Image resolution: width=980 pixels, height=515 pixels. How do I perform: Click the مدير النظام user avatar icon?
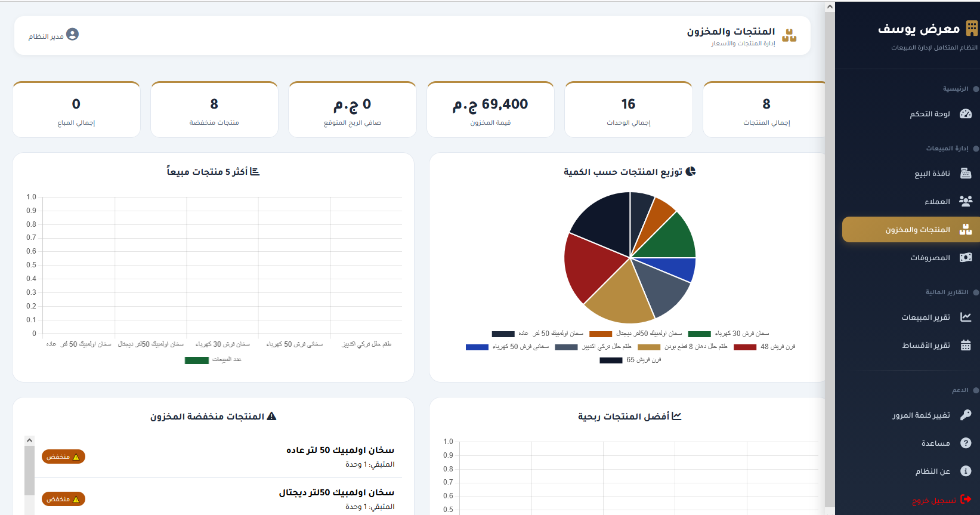[x=72, y=35]
